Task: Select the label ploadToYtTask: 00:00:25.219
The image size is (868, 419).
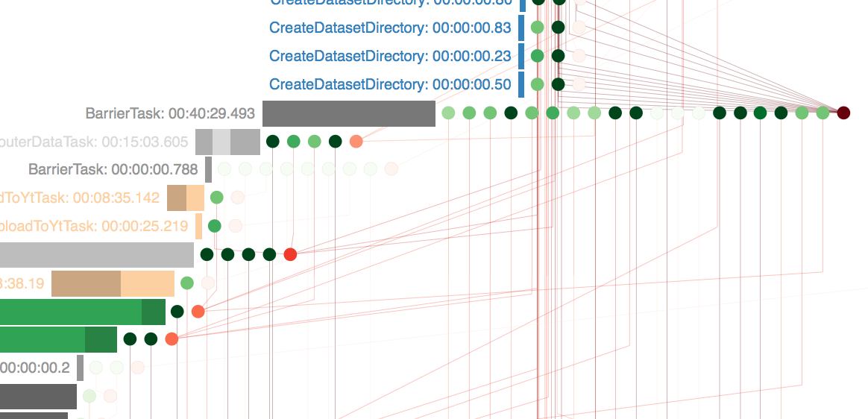Action: pos(94,227)
